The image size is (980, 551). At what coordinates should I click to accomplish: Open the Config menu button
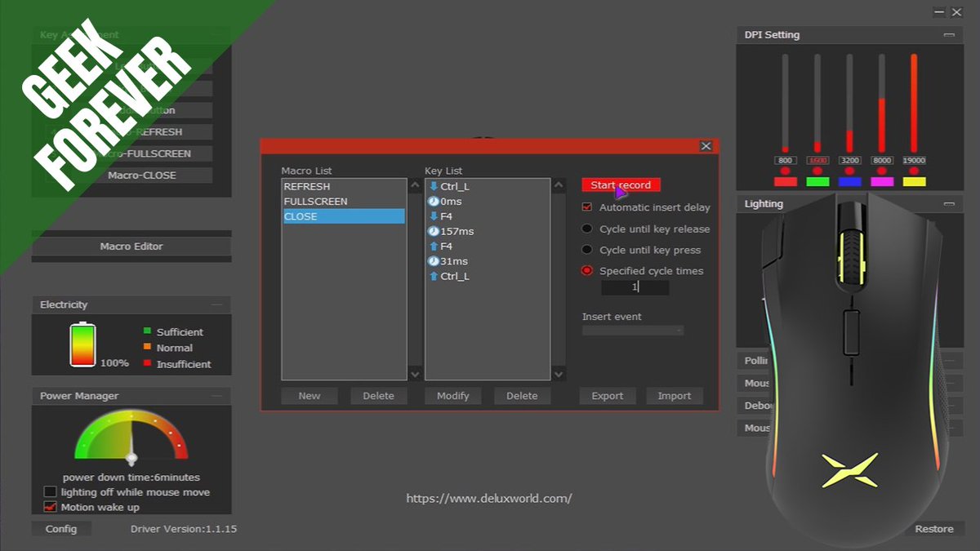[x=61, y=529]
